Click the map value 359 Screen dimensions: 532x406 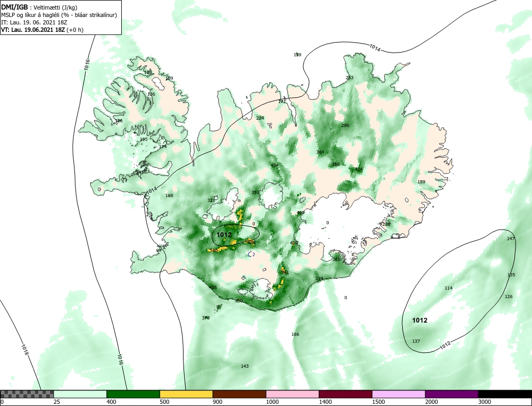pos(335,164)
